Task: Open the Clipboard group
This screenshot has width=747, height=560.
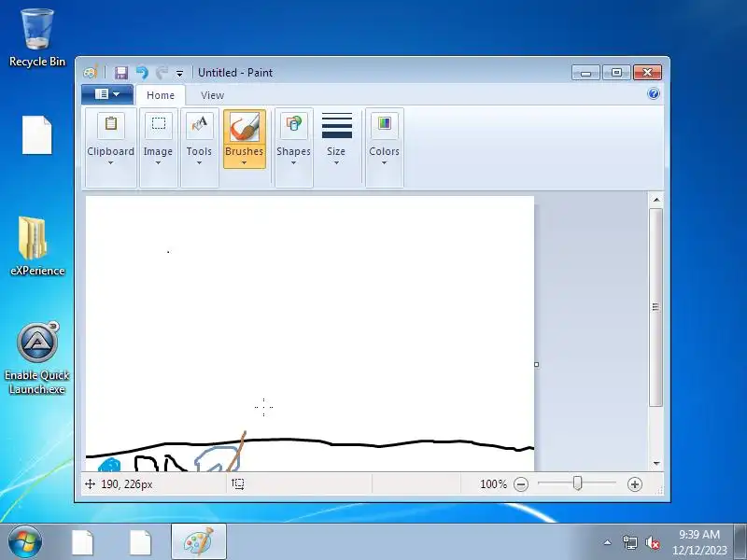Action: [x=110, y=147]
